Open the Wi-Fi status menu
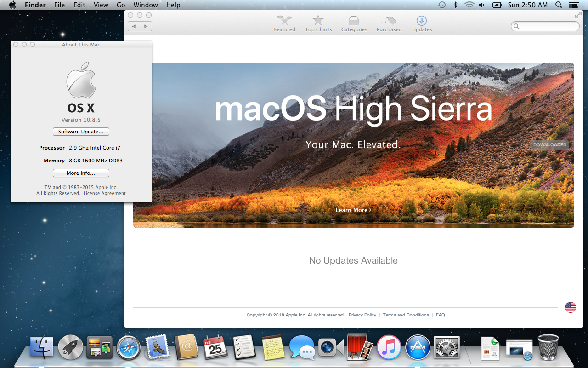 pos(469,5)
